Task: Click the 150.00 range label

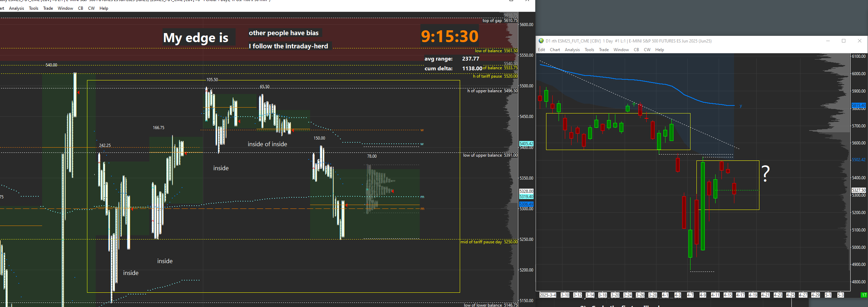Action: [x=319, y=138]
